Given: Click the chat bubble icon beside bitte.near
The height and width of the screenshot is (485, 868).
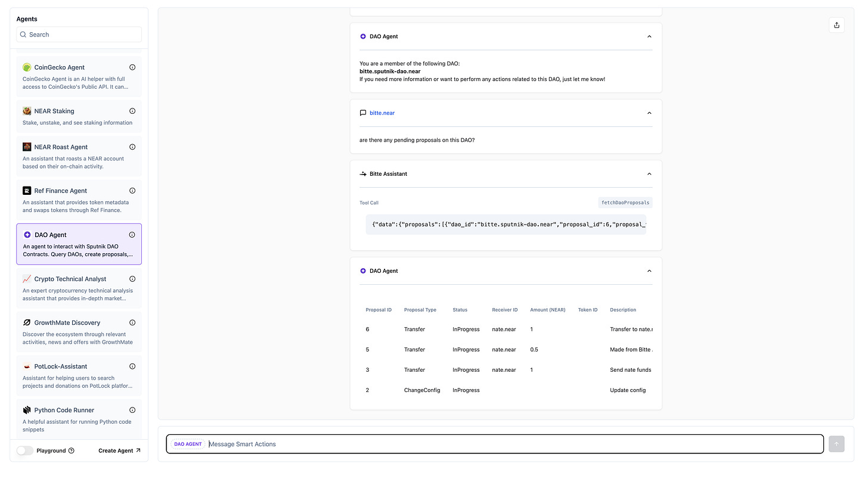Looking at the screenshot, I should [363, 113].
